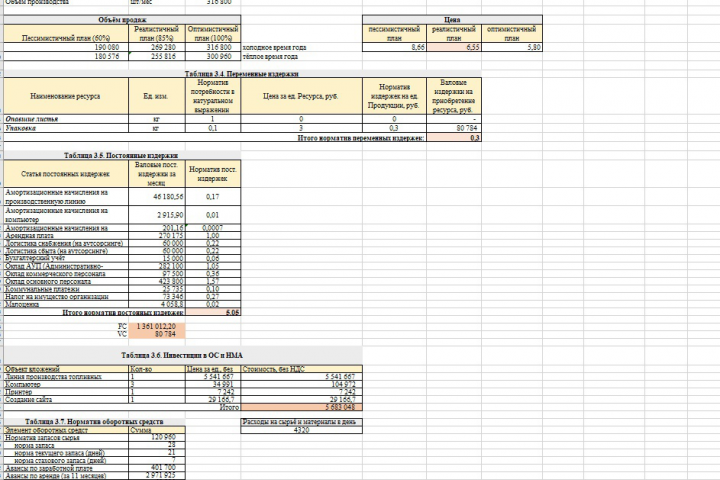Select "Линия производства топливных" row label

(x=66, y=377)
